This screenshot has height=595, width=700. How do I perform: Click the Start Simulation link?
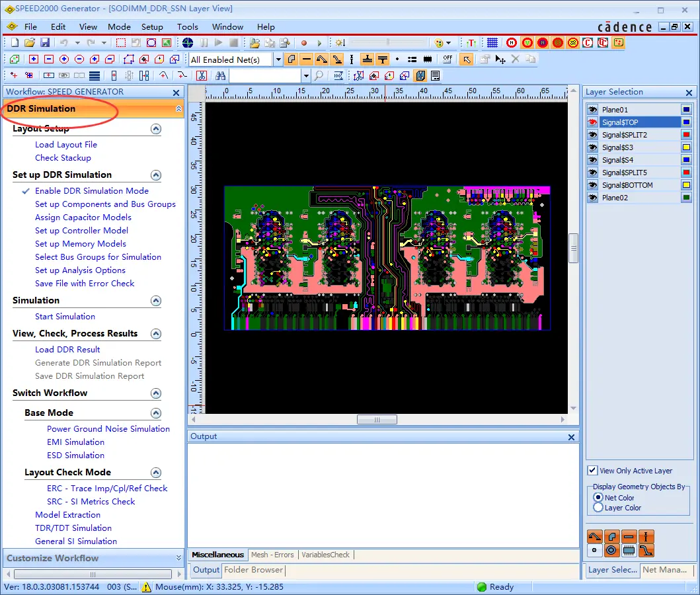coord(65,317)
